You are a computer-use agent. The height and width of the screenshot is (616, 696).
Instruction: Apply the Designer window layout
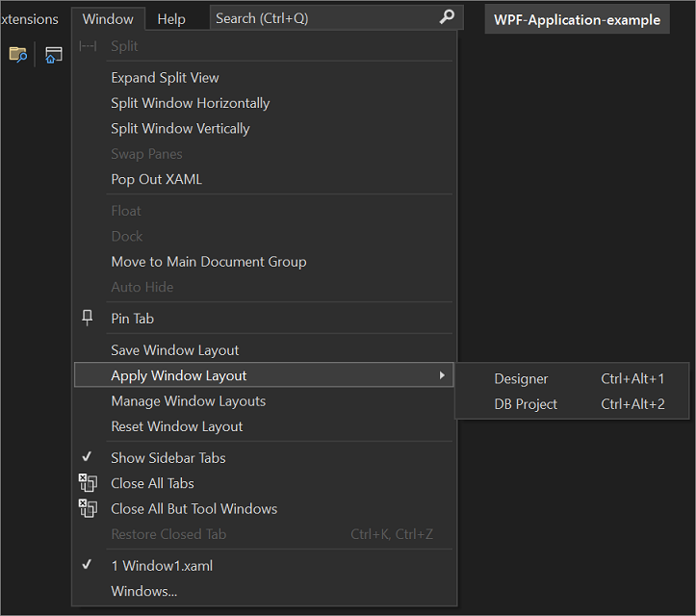521,379
